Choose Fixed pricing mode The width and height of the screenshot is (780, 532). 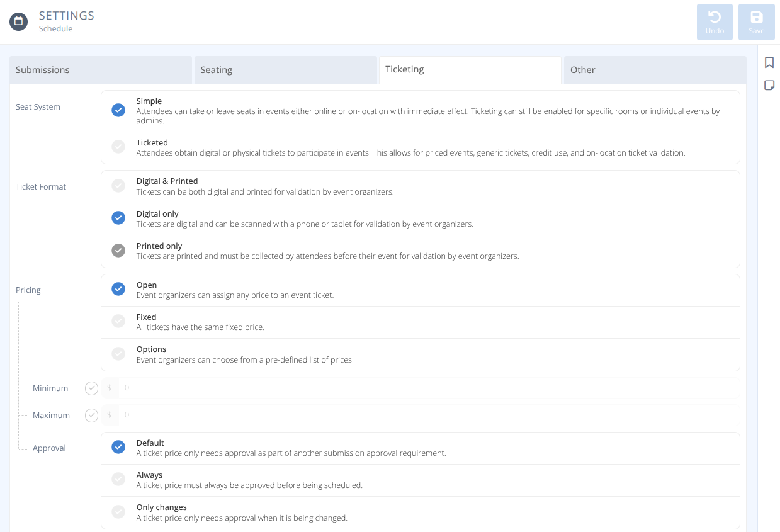[118, 321]
